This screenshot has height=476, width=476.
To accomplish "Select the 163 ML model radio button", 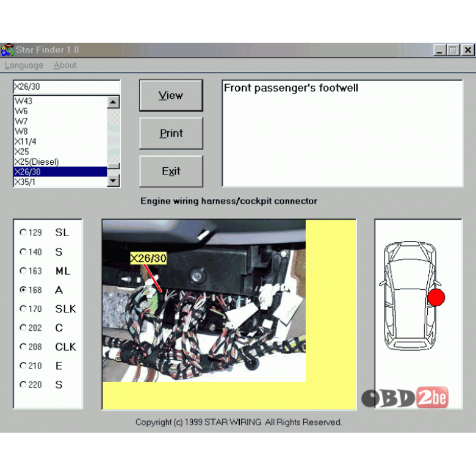I will [x=23, y=270].
